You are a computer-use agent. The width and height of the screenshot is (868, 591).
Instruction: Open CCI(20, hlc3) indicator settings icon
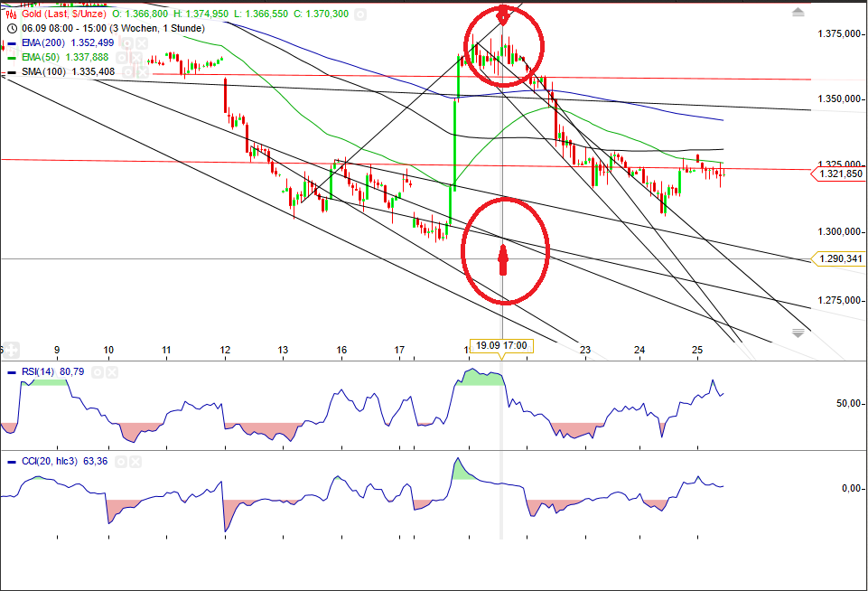(x=120, y=462)
